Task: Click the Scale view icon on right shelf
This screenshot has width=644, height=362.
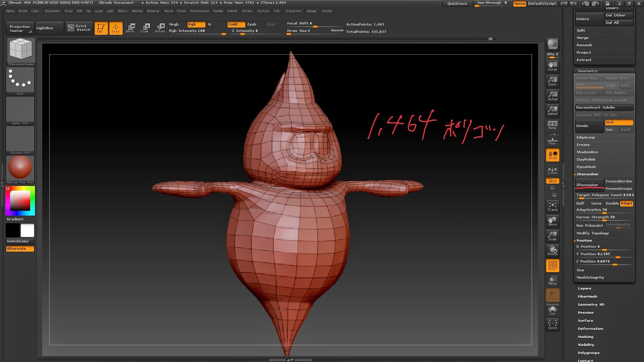Action: coord(553,236)
